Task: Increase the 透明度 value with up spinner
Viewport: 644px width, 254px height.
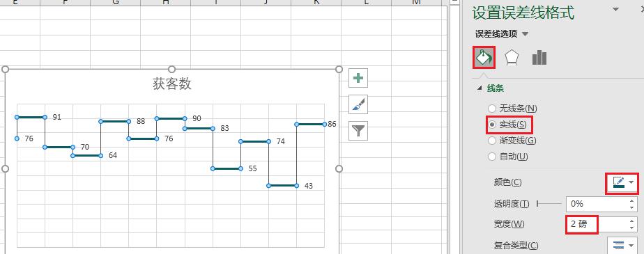Action: [632, 200]
